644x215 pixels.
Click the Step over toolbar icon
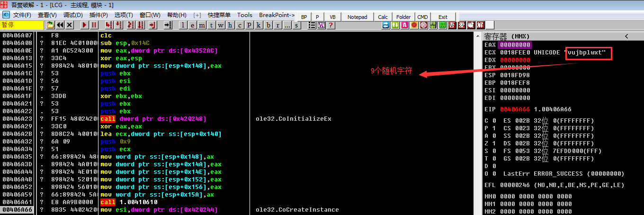[x=118, y=25]
